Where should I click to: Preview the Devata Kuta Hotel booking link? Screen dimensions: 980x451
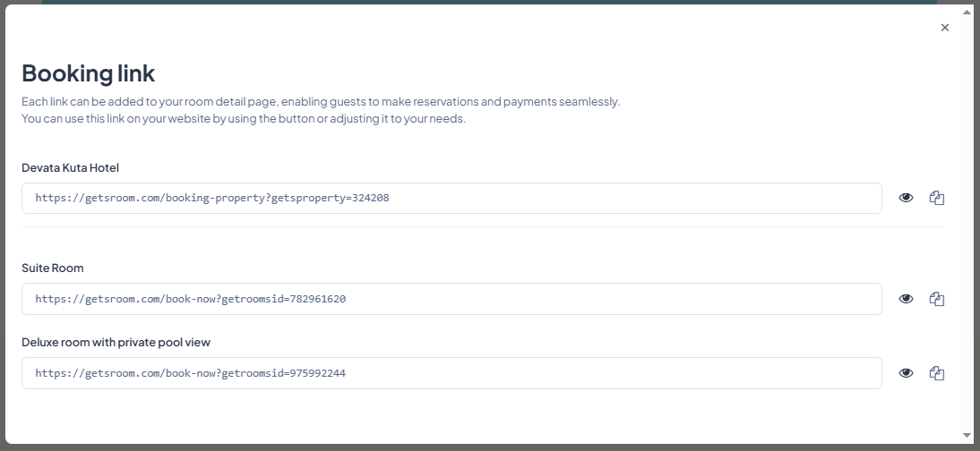906,198
